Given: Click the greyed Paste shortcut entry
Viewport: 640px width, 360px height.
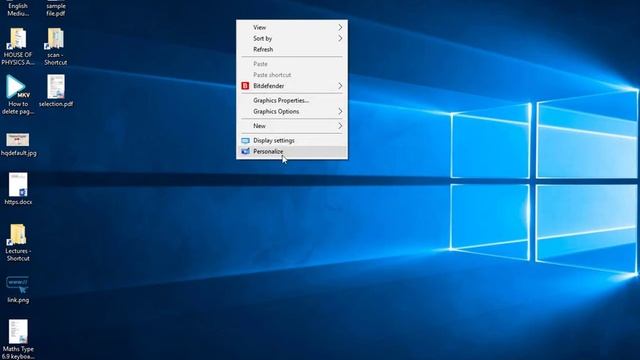Looking at the screenshot, I should click(x=292, y=75).
